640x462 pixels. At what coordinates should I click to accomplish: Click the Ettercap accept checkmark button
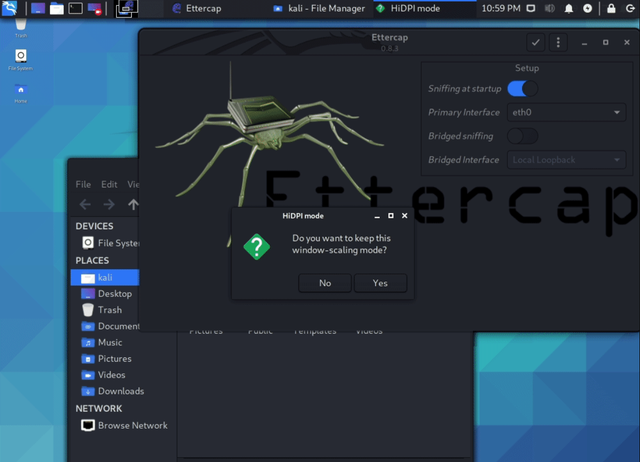tap(536, 42)
